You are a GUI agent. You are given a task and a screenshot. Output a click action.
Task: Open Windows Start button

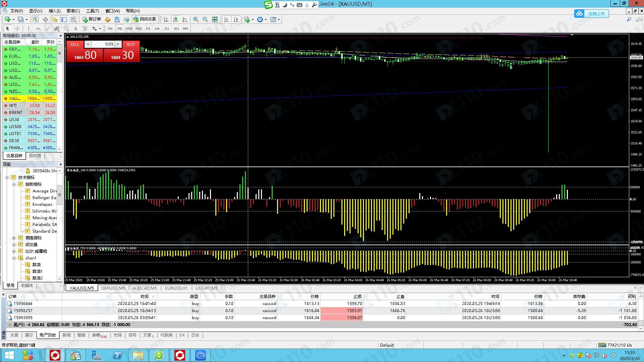(x=9, y=355)
